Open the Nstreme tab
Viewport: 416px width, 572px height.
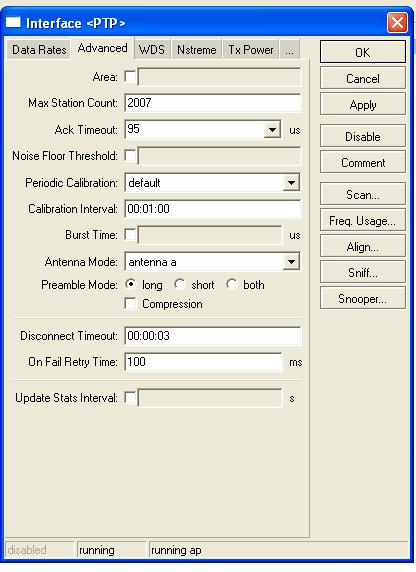pos(197,50)
